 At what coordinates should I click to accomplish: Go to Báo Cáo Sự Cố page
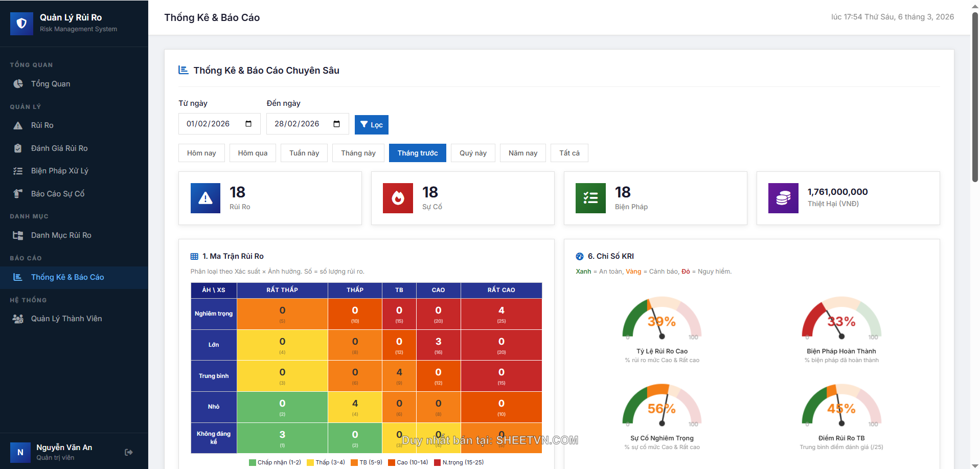click(58, 194)
